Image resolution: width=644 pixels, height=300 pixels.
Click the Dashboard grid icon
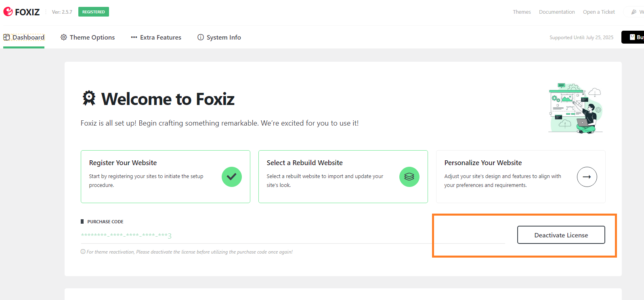point(6,37)
